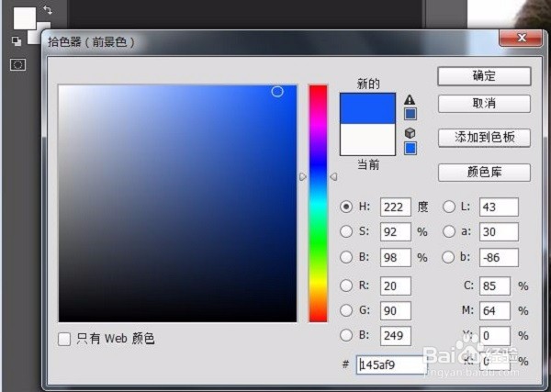Click the S field showing 92
This screenshot has height=392, width=551.
(395, 232)
